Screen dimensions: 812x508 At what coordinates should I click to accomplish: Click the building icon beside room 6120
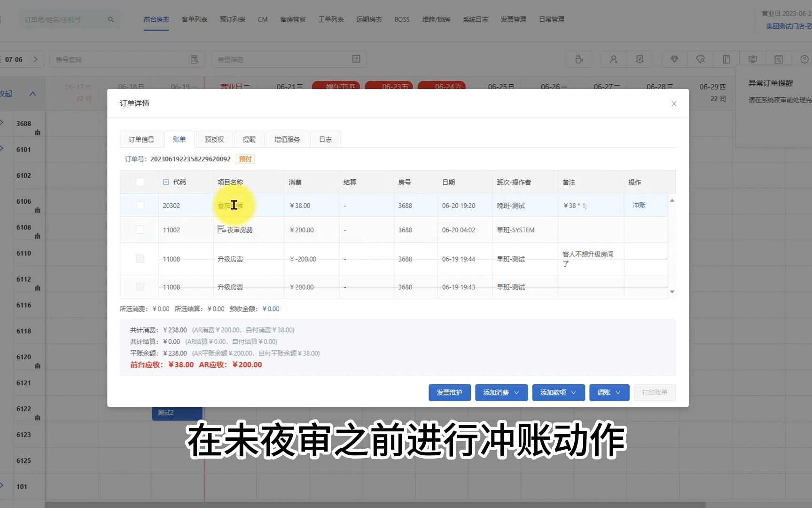[38, 365]
